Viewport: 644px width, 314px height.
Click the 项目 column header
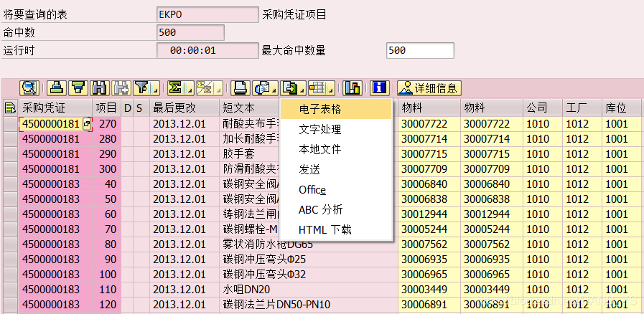[x=106, y=108]
